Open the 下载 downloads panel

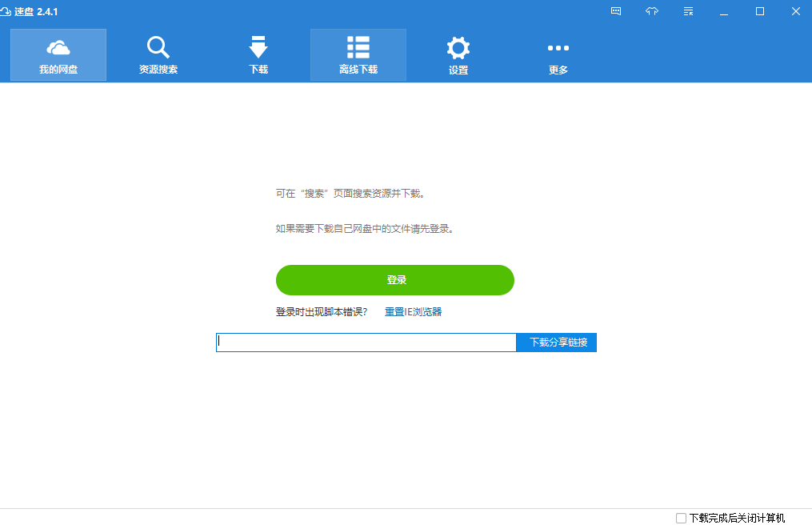(258, 54)
